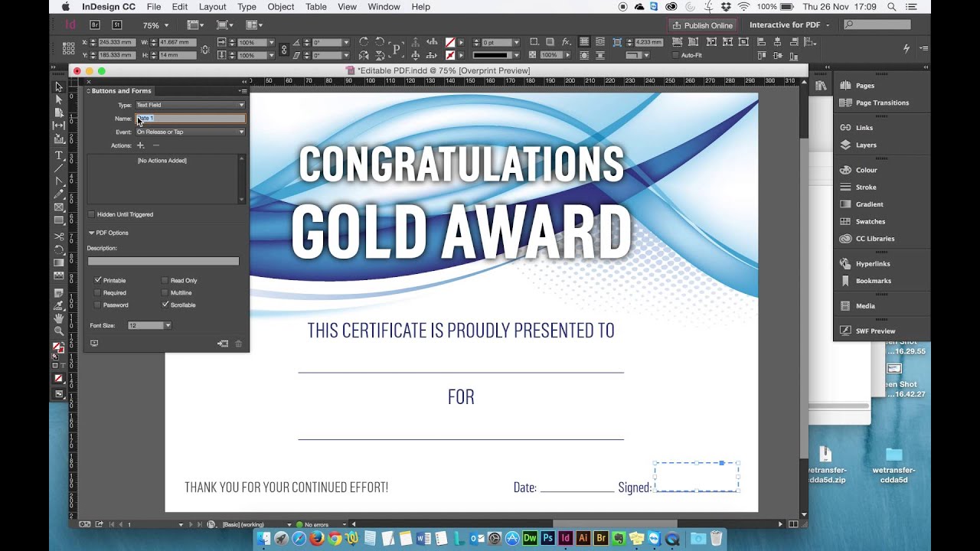
Task: Select the Page tool
Action: (x=59, y=112)
